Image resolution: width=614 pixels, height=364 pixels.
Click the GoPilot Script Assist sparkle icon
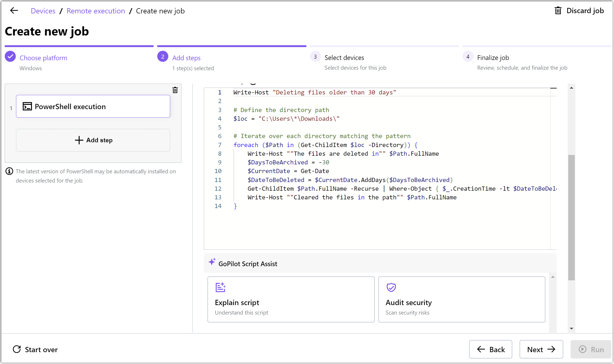tap(212, 262)
